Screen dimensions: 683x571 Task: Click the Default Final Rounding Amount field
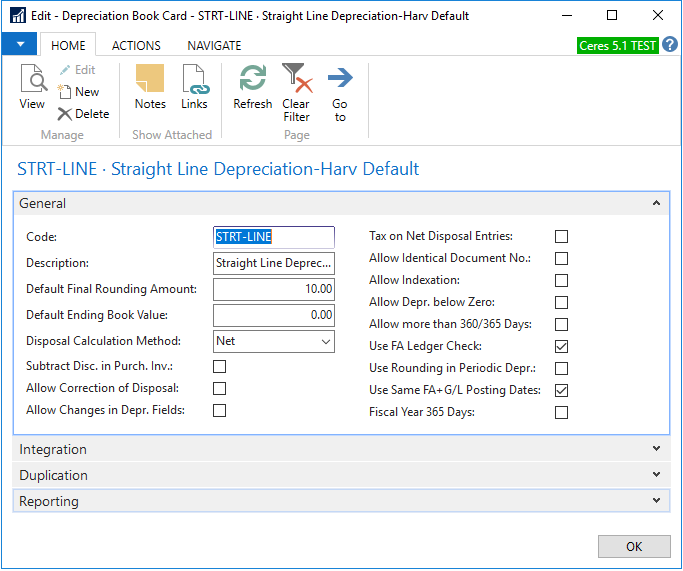tap(273, 289)
